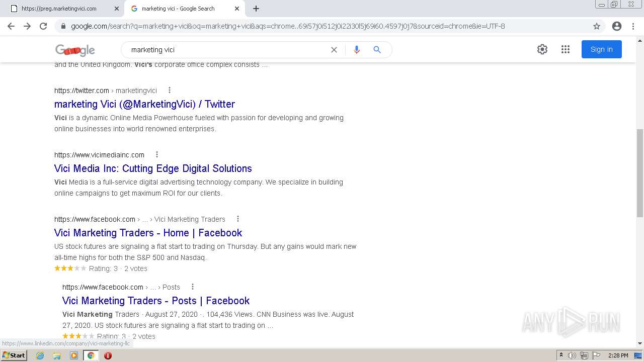This screenshot has width=644, height=362.
Task: Click the Google logo
Action: click(x=75, y=50)
